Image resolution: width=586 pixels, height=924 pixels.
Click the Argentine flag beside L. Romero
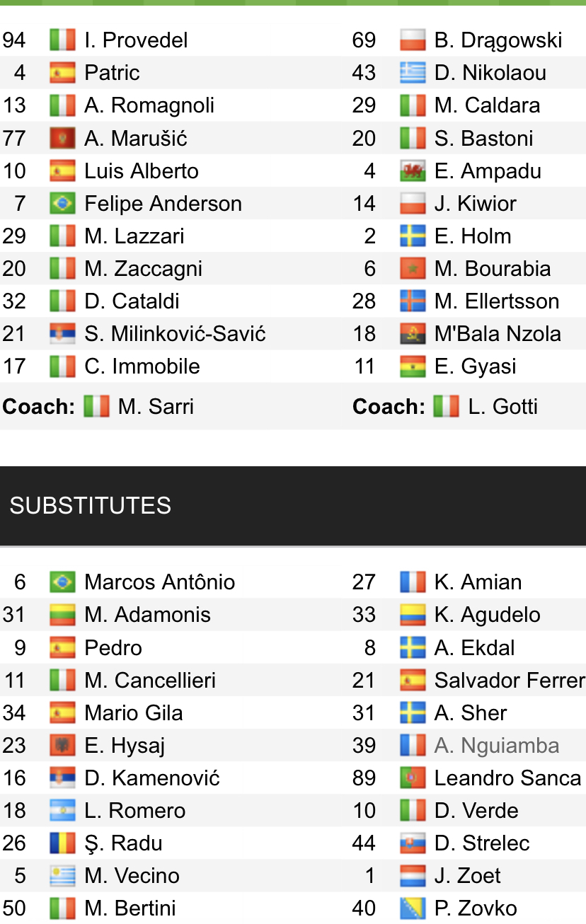tap(62, 811)
